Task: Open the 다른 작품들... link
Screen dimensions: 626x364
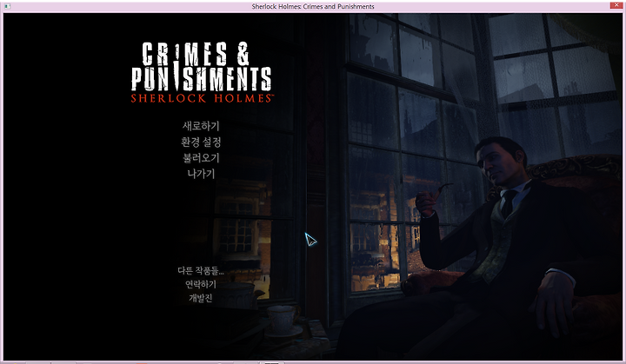Action: (201, 270)
